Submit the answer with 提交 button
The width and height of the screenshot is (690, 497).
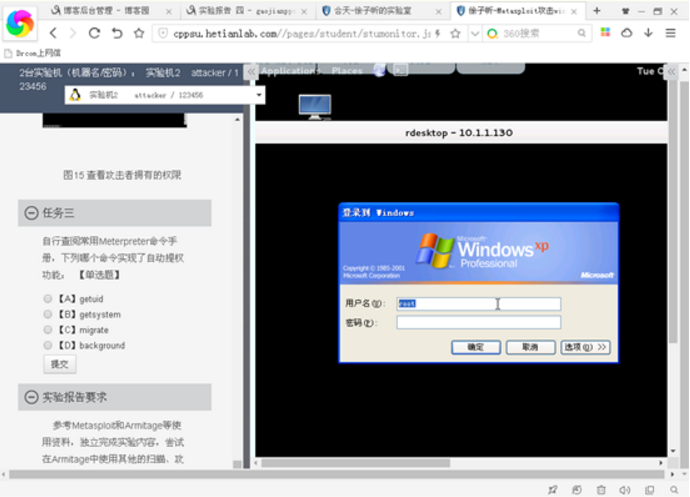(60, 364)
